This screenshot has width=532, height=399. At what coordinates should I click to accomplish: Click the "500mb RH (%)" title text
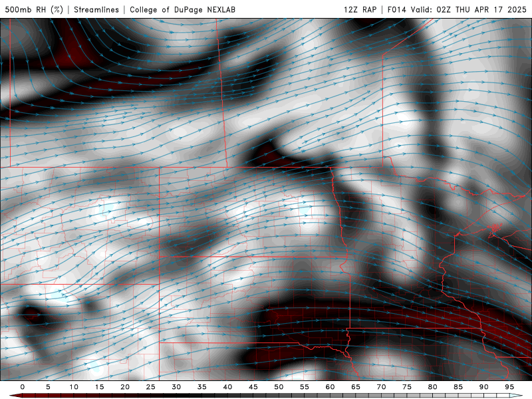tap(34, 9)
